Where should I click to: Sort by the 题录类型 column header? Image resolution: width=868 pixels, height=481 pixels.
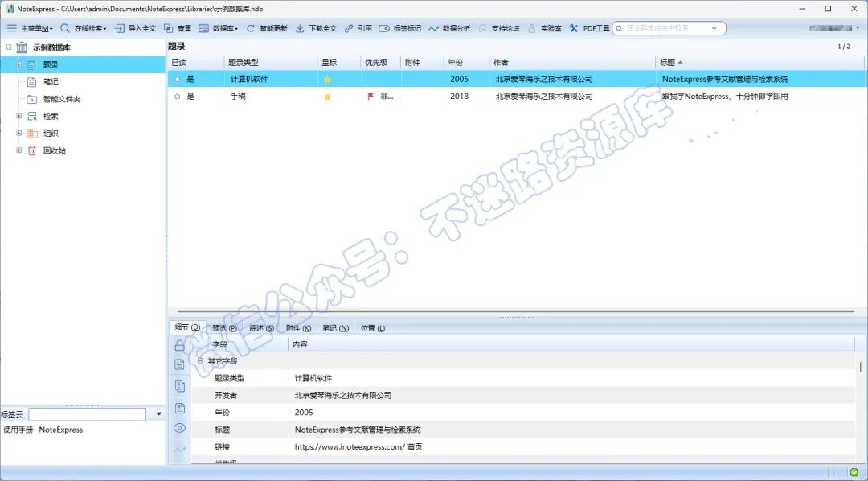tap(270, 63)
